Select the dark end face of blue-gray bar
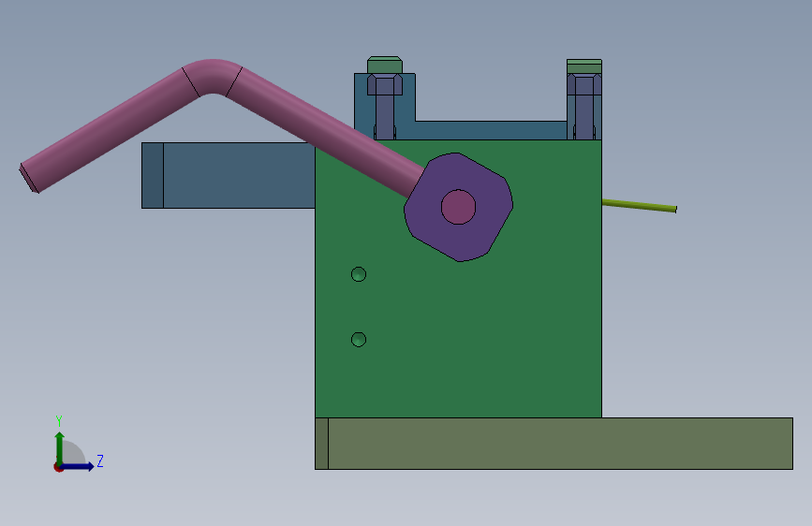This screenshot has width=812, height=526. click(153, 176)
